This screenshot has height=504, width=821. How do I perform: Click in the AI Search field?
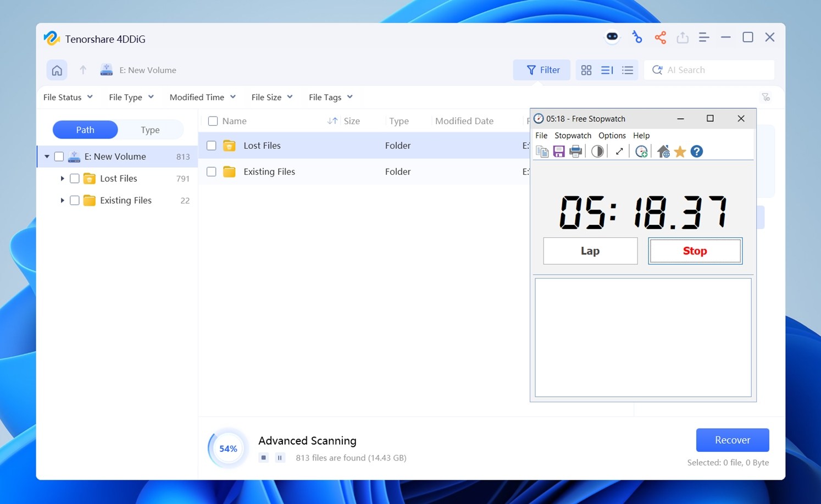click(x=714, y=70)
